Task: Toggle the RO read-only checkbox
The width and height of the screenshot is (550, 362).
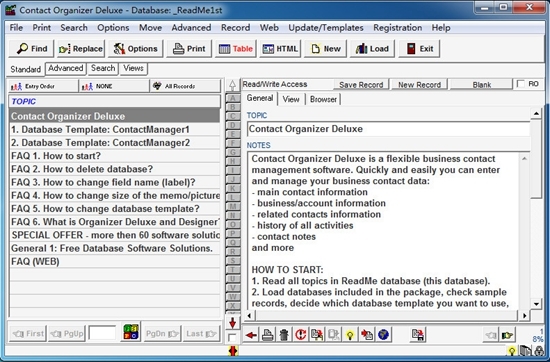Action: (x=521, y=84)
